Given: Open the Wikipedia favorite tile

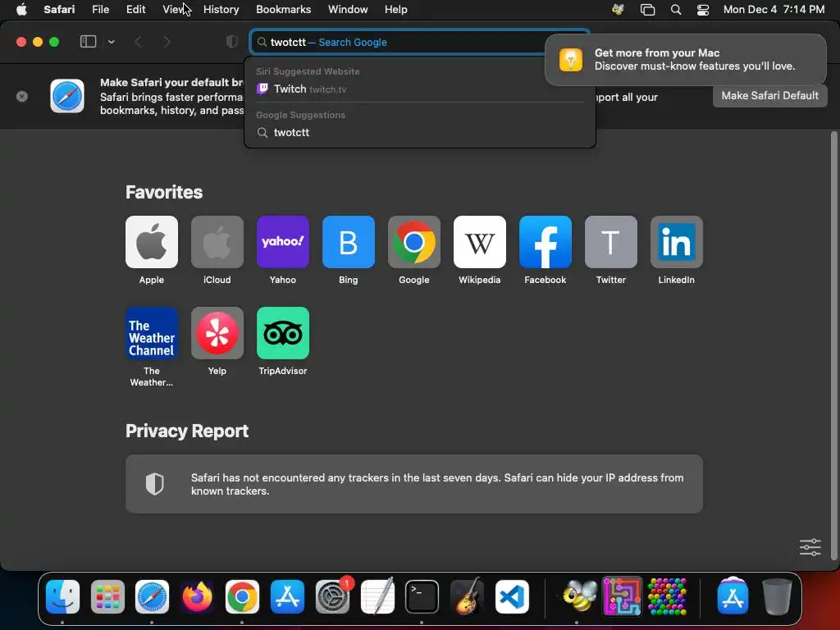Looking at the screenshot, I should coord(479,242).
